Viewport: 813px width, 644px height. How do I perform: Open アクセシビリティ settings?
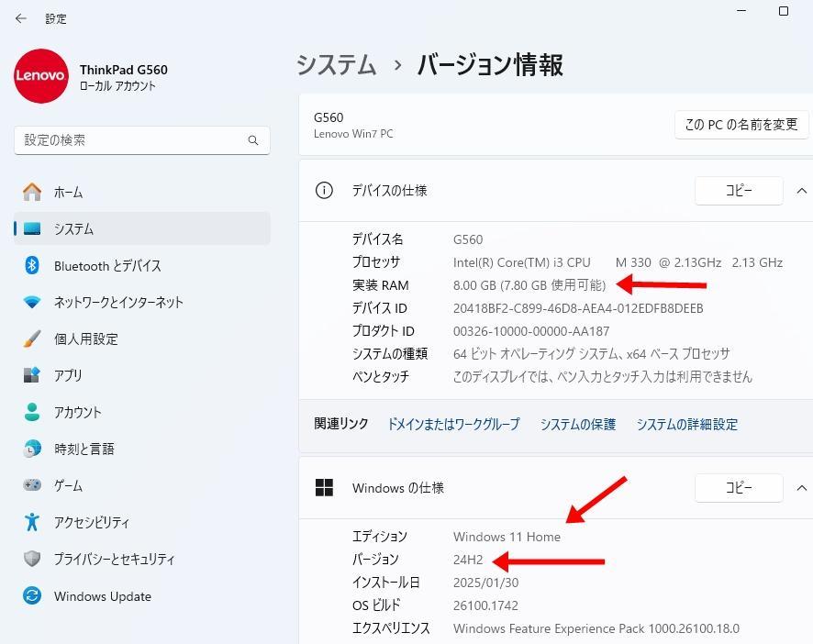[x=141, y=522]
